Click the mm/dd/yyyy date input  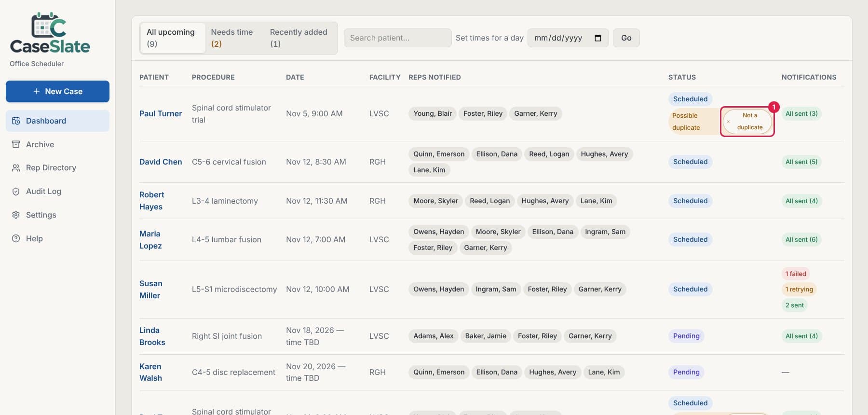point(568,38)
